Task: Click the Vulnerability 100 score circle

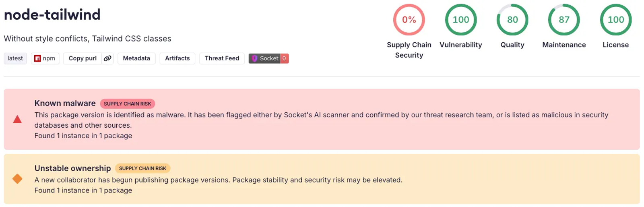Action: (460, 20)
